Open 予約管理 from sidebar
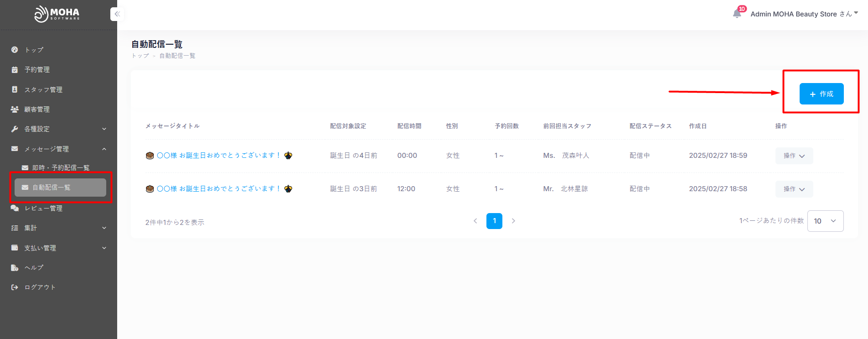This screenshot has width=868, height=339. tap(37, 70)
